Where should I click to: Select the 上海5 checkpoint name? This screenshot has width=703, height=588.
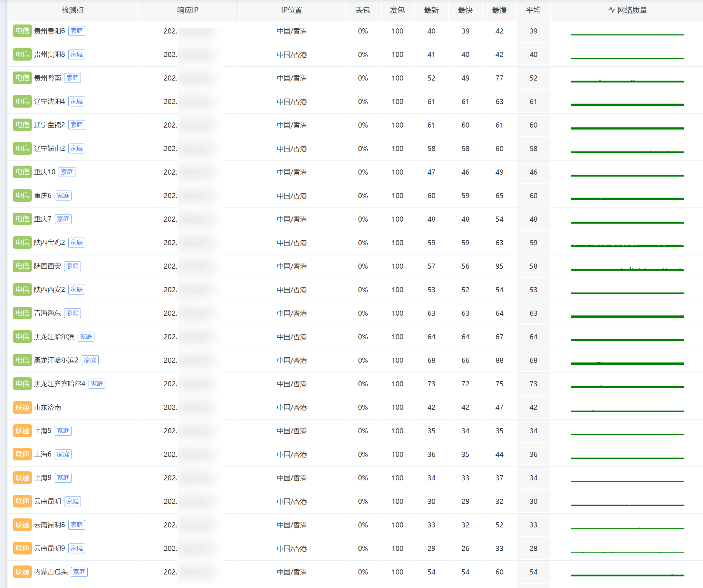[x=43, y=431]
